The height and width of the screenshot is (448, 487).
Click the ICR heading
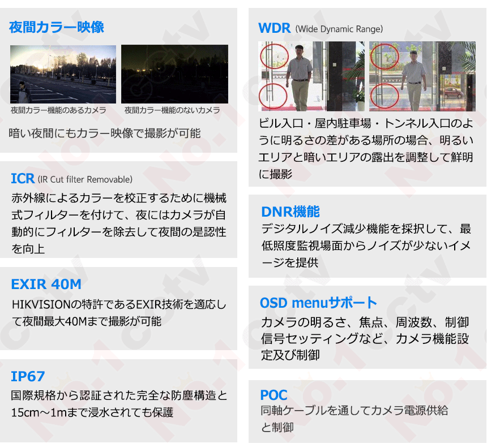[x=23, y=179]
